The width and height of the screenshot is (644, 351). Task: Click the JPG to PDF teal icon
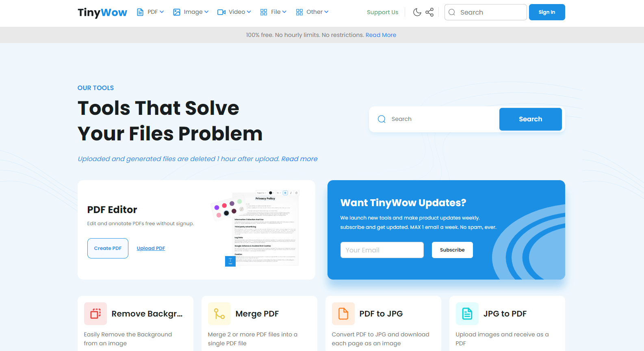tap(467, 314)
